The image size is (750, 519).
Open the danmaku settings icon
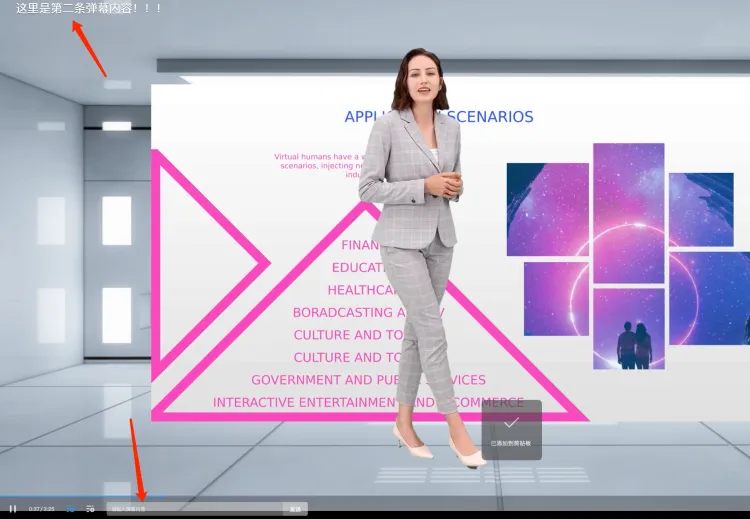click(x=89, y=509)
